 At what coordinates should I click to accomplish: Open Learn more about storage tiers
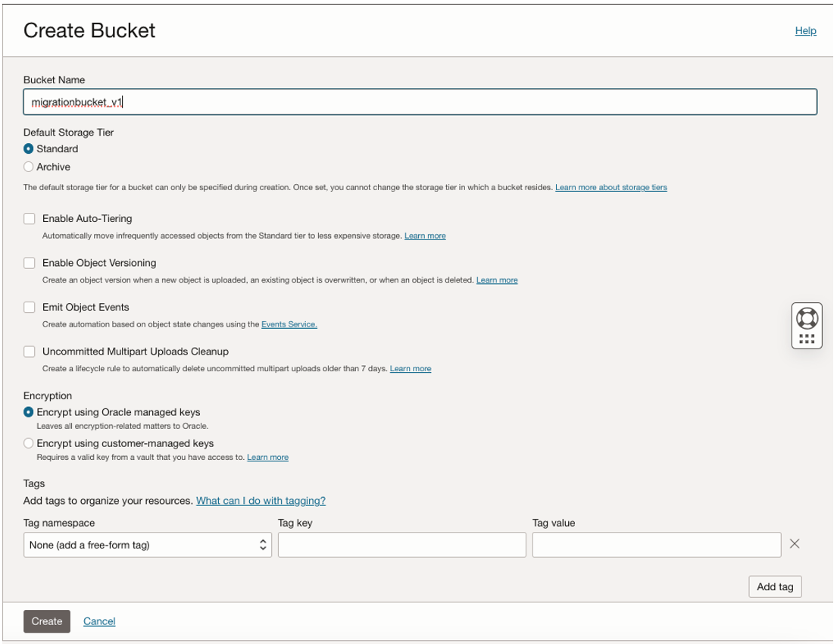tap(611, 187)
